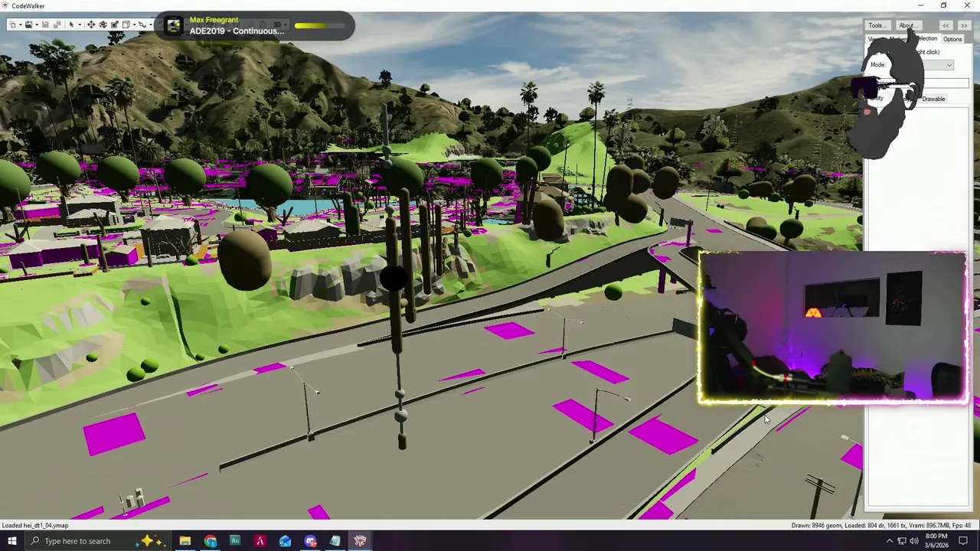Open the red A app on the taskbar
This screenshot has height=551, width=980.
pos(260,541)
